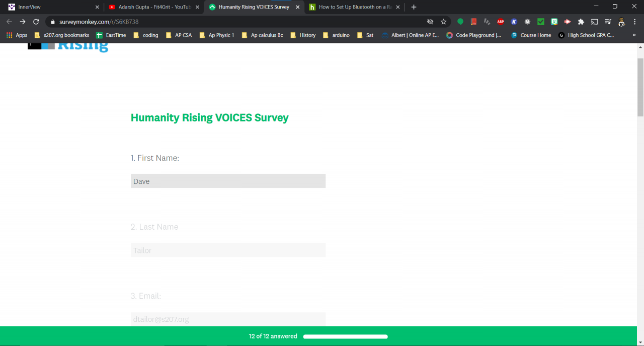Select the Humanity Rising VOICES Survey tab
Viewport: 644px width, 346px height.
tap(254, 7)
